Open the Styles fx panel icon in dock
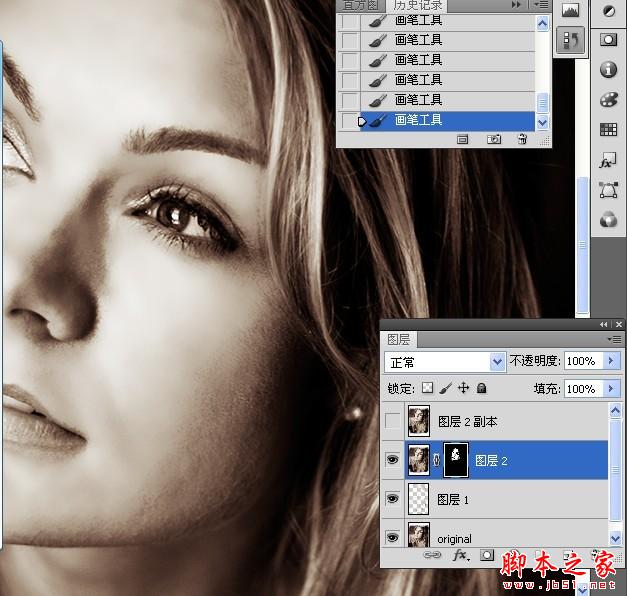 point(608,160)
